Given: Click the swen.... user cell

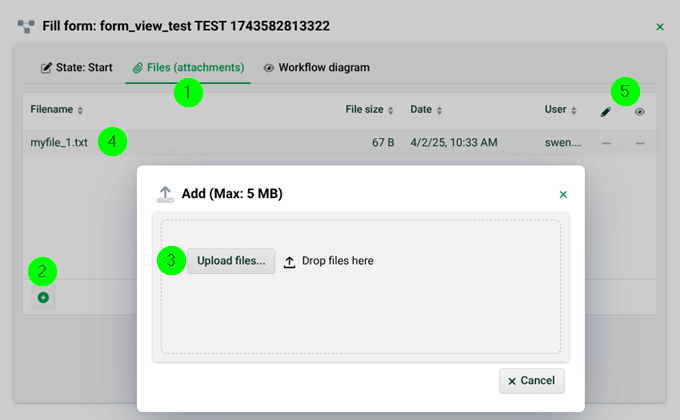Looking at the screenshot, I should pos(563,143).
